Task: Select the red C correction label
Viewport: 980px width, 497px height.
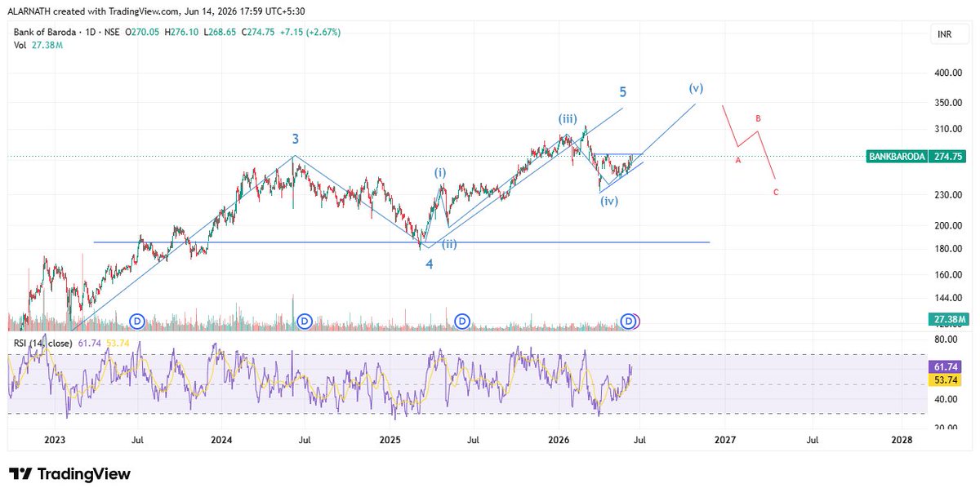Action: pos(775,192)
